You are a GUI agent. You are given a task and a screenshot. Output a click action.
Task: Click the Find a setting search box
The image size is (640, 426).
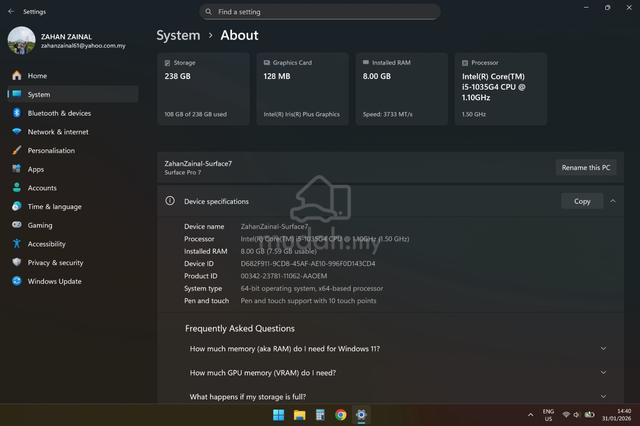click(x=320, y=12)
